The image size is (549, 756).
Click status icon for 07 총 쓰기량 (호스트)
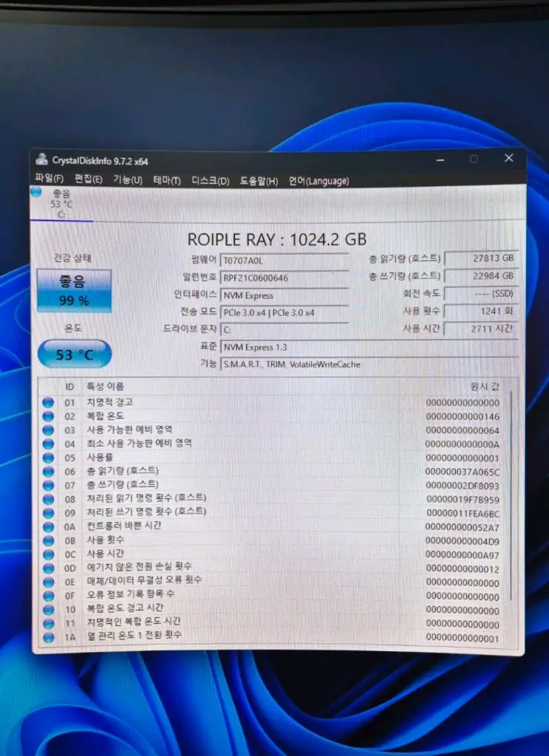(48, 485)
